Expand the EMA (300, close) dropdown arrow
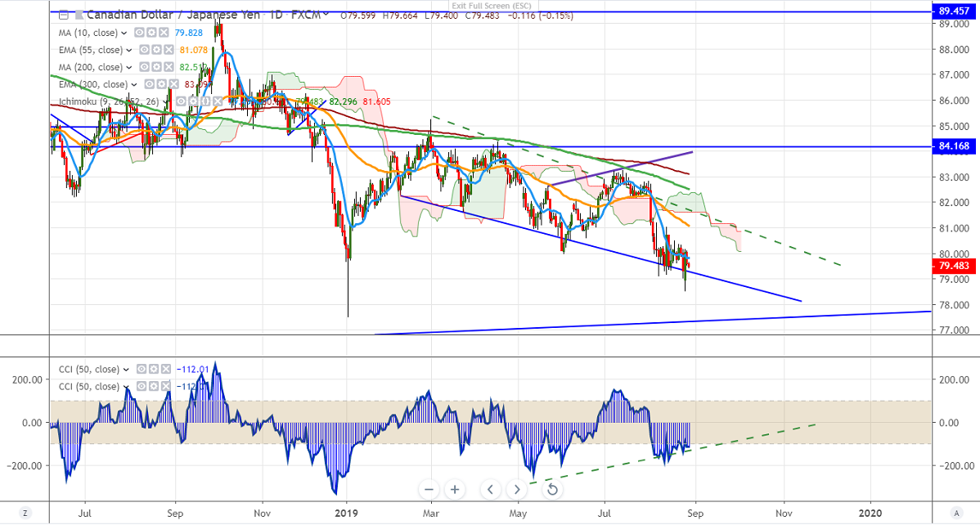Screen dimensions: 980x525 (134, 84)
